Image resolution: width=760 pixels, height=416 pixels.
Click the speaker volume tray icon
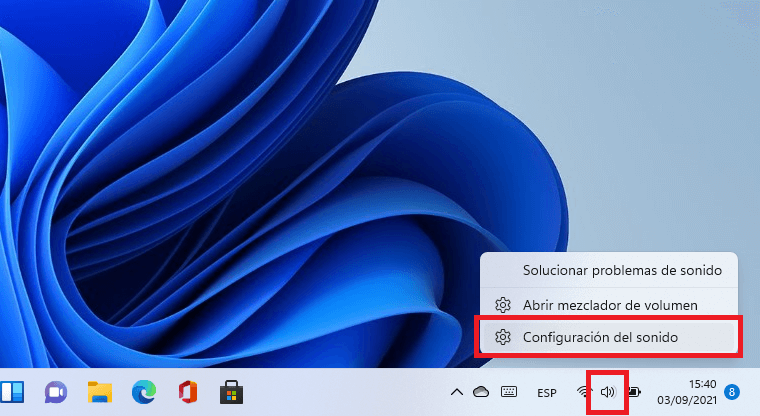pyautogui.click(x=608, y=392)
